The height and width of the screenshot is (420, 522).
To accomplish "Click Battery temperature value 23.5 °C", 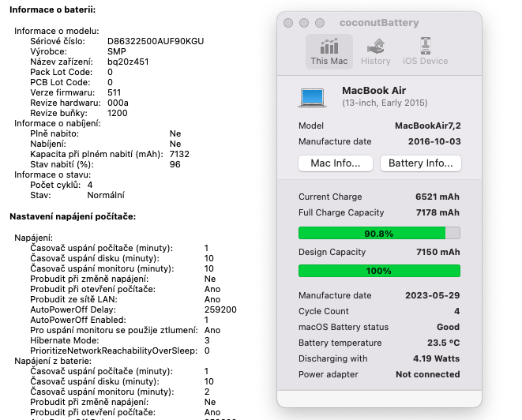I will [444, 343].
